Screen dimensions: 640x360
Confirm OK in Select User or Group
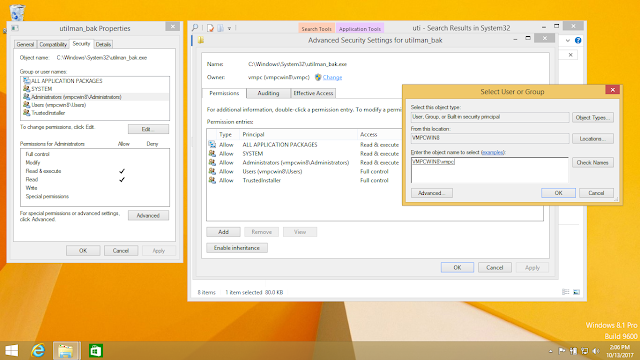558,193
